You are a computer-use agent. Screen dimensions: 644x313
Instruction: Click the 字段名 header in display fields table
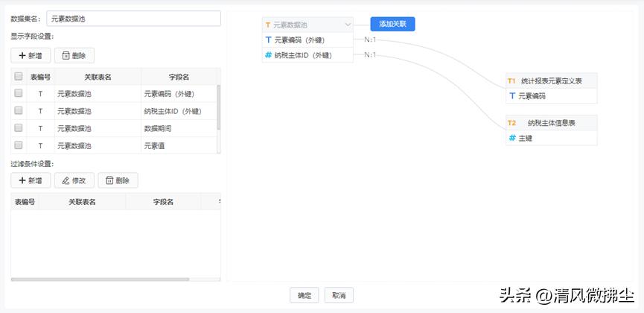[x=179, y=77]
